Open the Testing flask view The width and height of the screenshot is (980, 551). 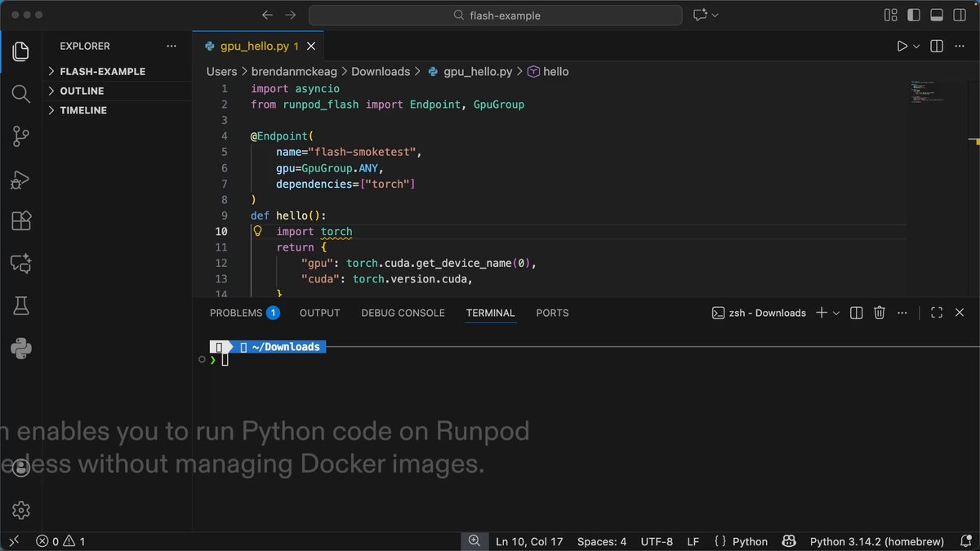(21, 306)
